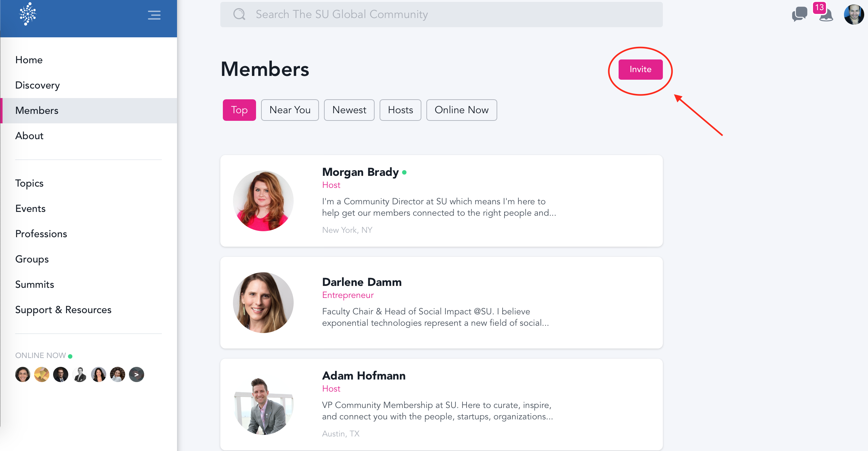This screenshot has height=451, width=868.
Task: Toggle the Online Now filter
Action: (461, 110)
